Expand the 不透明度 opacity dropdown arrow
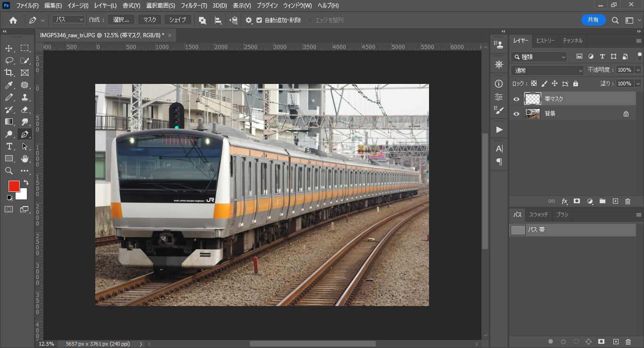644x348 pixels. pos(638,70)
